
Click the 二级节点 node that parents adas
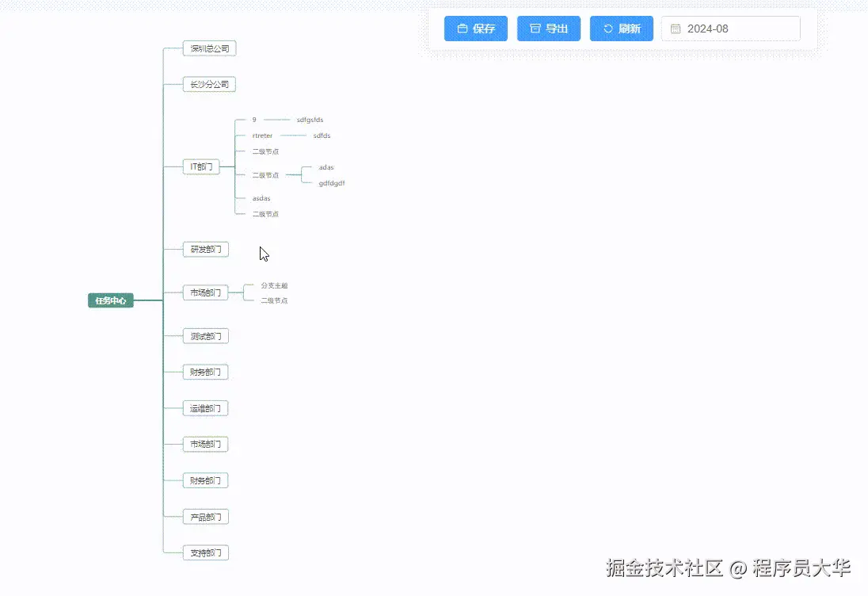[x=266, y=175]
